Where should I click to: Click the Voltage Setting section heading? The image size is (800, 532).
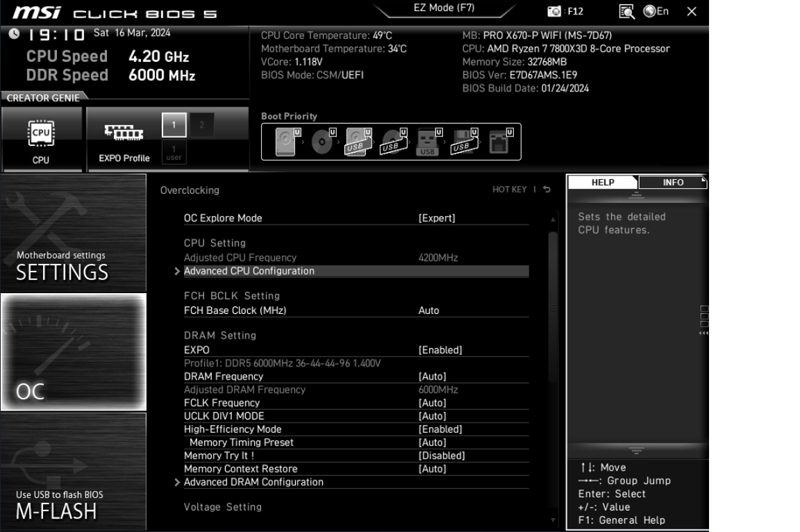pos(222,507)
